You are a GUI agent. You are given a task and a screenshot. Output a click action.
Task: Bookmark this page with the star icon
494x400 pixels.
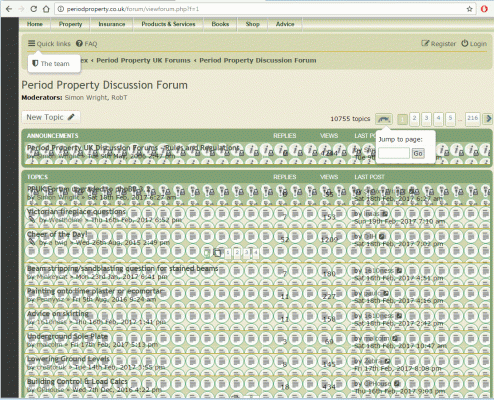pos(469,9)
